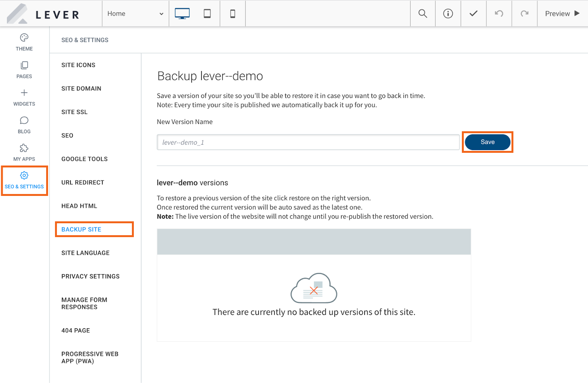The height and width of the screenshot is (383, 588).
Task: Save the new backup version
Action: click(488, 142)
